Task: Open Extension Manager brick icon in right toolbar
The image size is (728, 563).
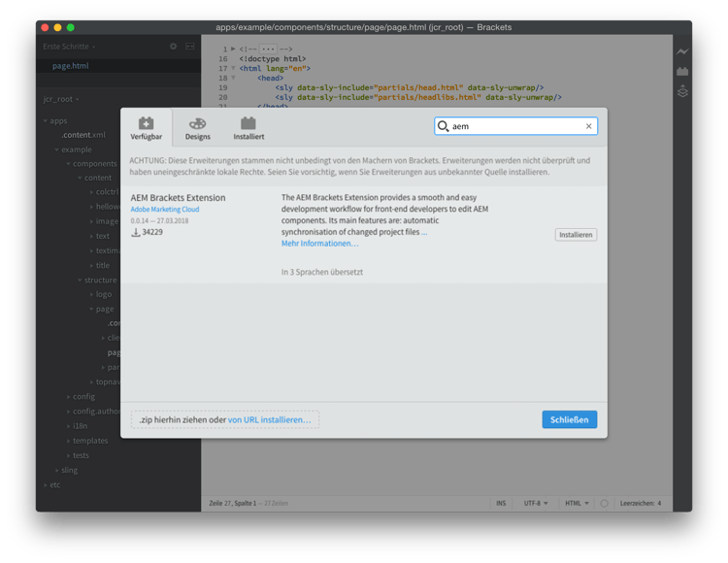Action: pyautogui.click(x=682, y=72)
